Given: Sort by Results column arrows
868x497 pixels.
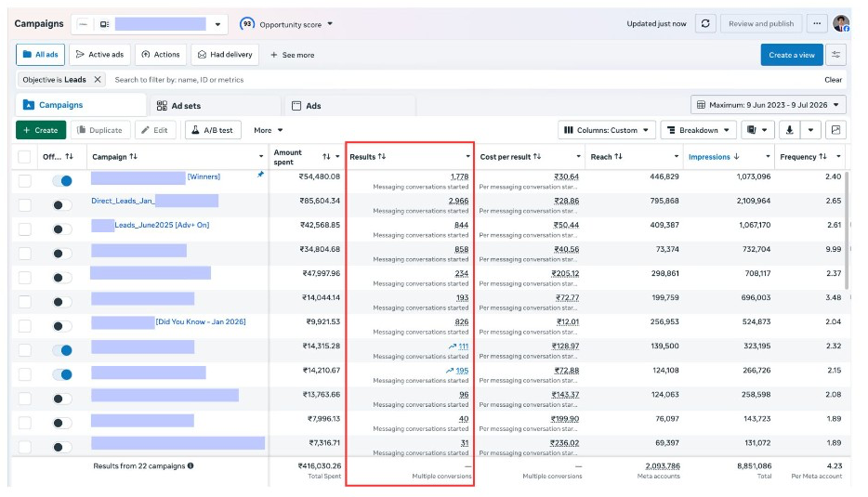Looking at the screenshot, I should coord(382,157).
